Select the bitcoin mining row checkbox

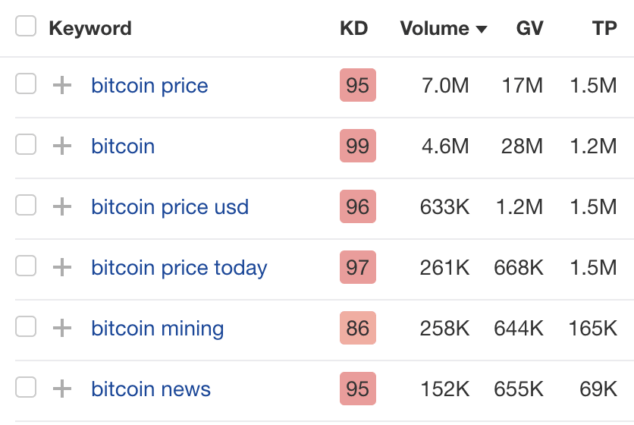tap(26, 327)
